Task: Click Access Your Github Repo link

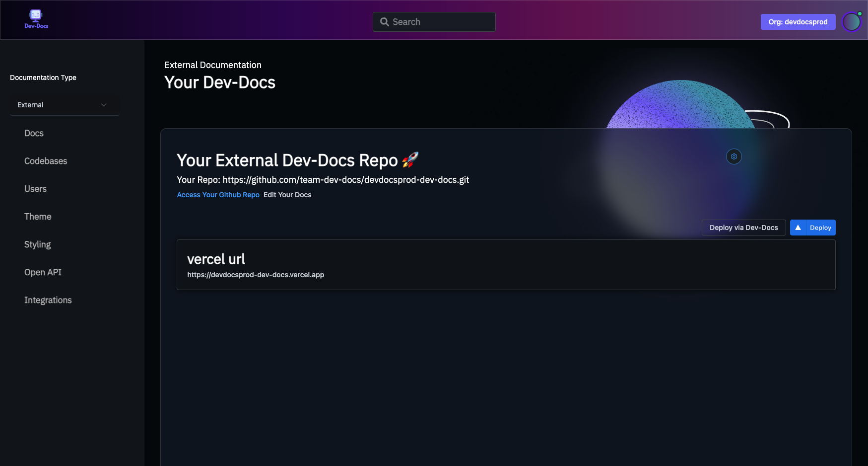Action: [218, 195]
